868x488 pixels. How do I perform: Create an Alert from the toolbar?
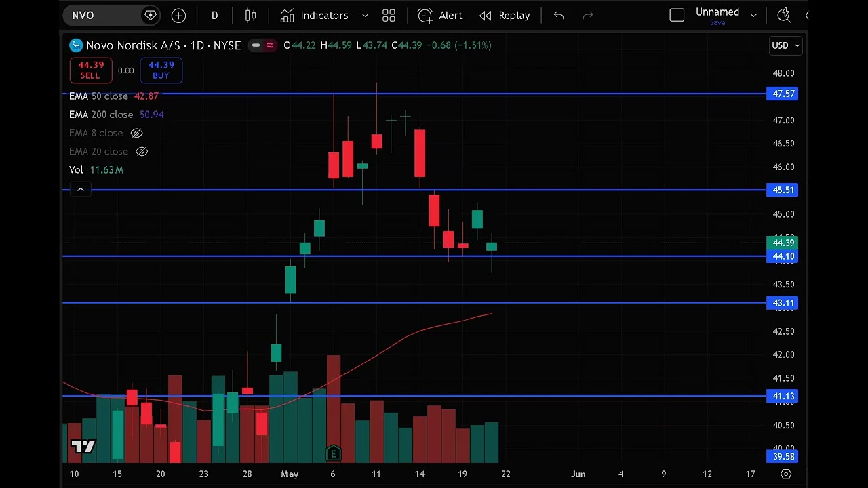point(440,15)
